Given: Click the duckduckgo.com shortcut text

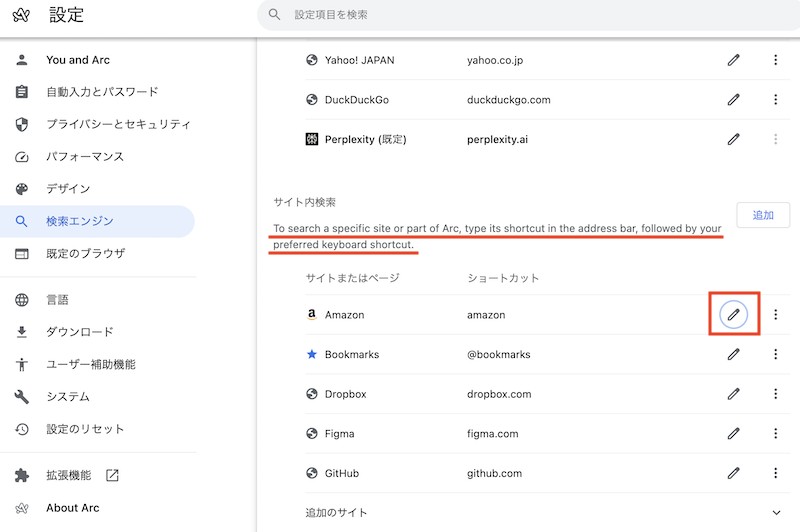Looking at the screenshot, I should pos(509,100).
